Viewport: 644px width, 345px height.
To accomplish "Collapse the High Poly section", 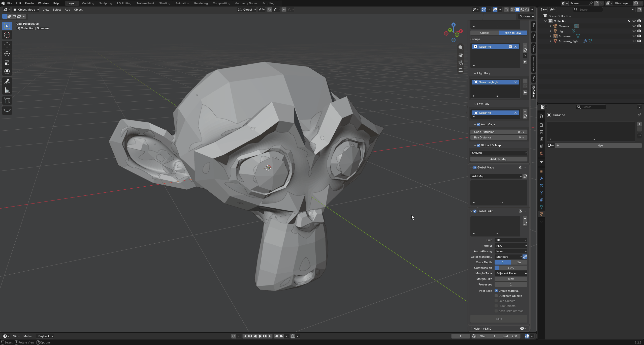I will pyautogui.click(x=475, y=73).
